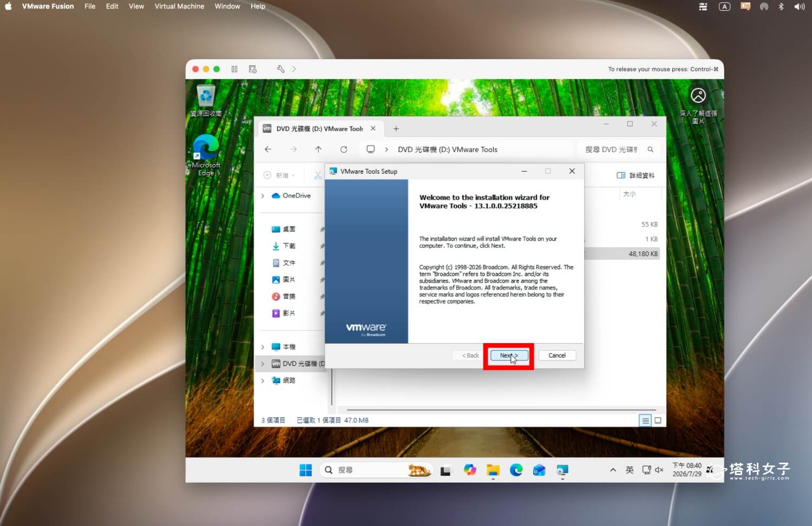Viewport: 812px width, 526px height.
Task: Open 下載 in the Explorer sidebar
Action: 284,246
